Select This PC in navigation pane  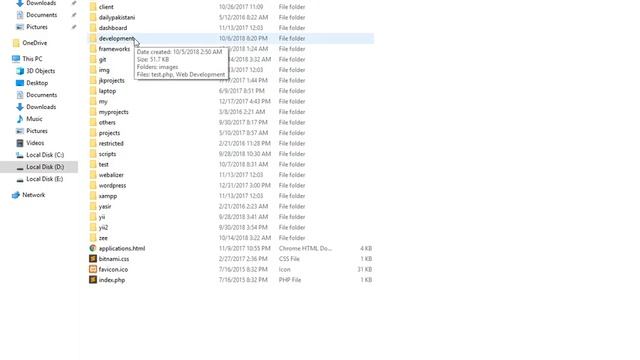tap(32, 59)
